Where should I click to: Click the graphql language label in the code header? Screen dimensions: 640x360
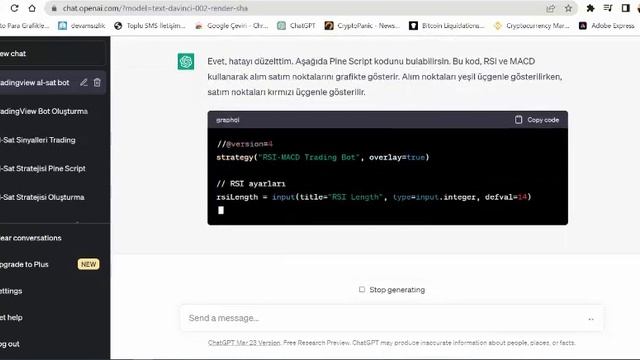click(x=228, y=120)
